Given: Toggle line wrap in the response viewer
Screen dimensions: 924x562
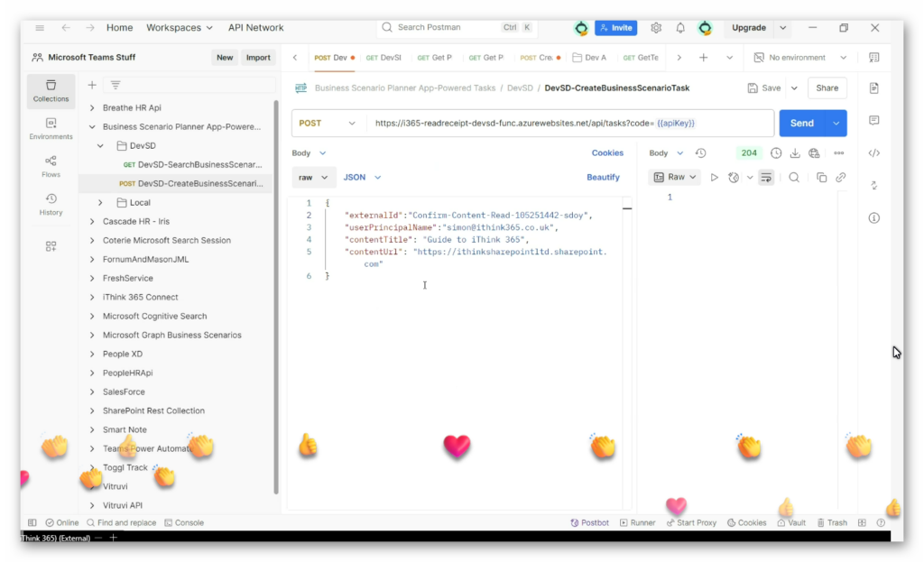Looking at the screenshot, I should (766, 177).
